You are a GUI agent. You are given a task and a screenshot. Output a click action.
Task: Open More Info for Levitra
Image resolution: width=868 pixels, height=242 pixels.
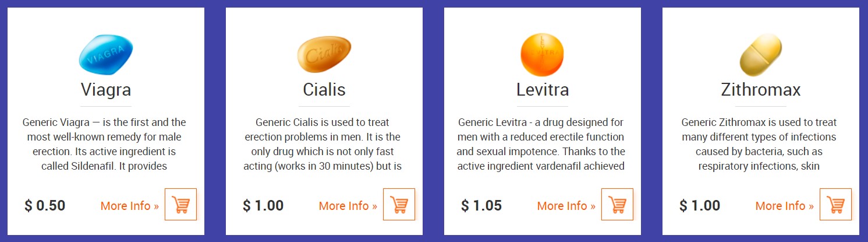click(x=566, y=206)
